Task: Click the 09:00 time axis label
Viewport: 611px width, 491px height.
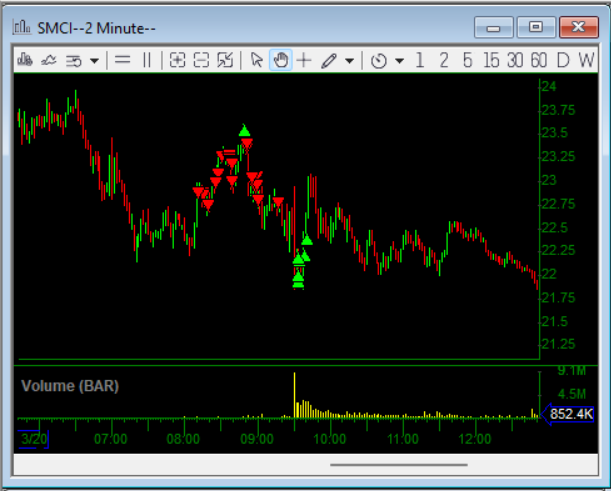Action: (257, 439)
